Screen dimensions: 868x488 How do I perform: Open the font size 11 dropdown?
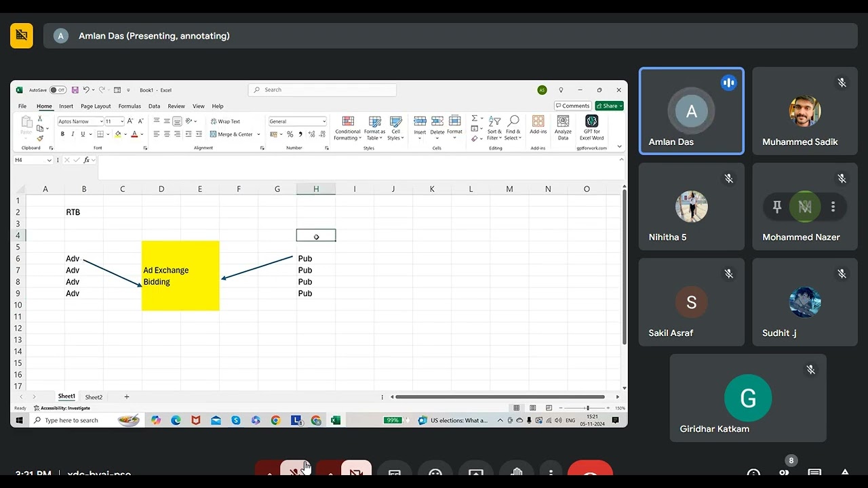coord(122,121)
